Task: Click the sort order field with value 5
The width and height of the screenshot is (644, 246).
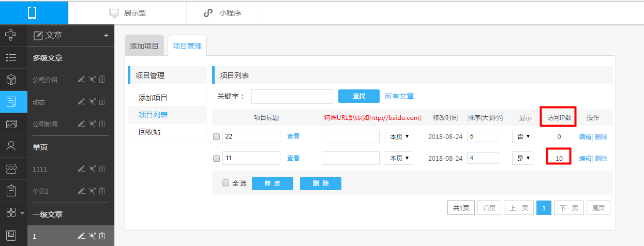Action: pyautogui.click(x=483, y=136)
